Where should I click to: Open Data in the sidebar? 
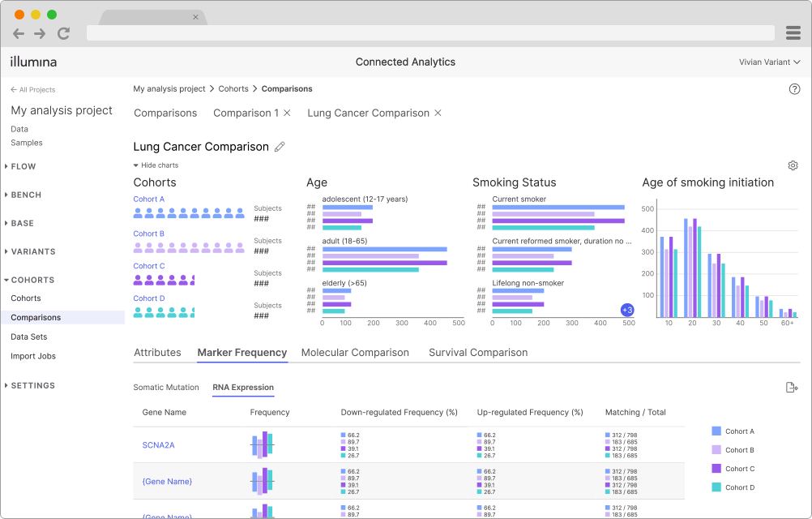pos(19,129)
